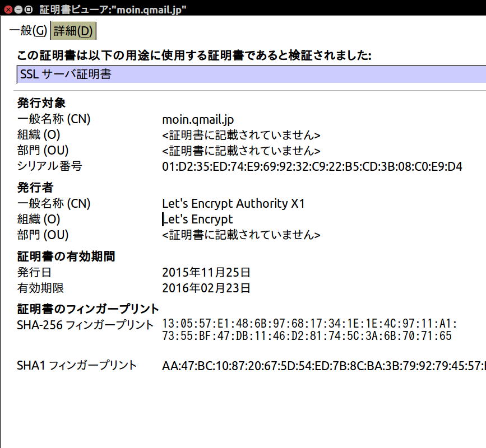Screen dimensions: 486x448
Task: Click the verification statement heading text
Action: click(194, 56)
